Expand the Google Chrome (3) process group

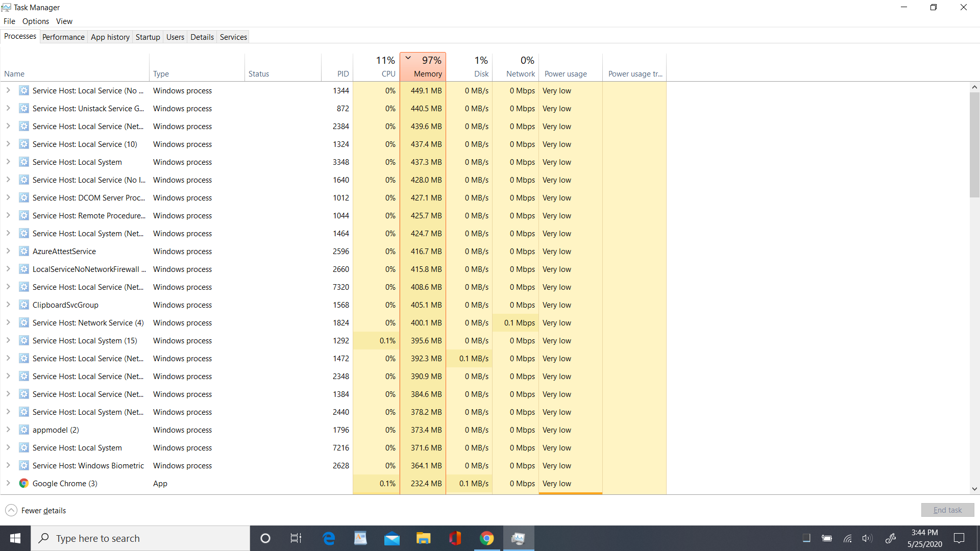click(8, 483)
